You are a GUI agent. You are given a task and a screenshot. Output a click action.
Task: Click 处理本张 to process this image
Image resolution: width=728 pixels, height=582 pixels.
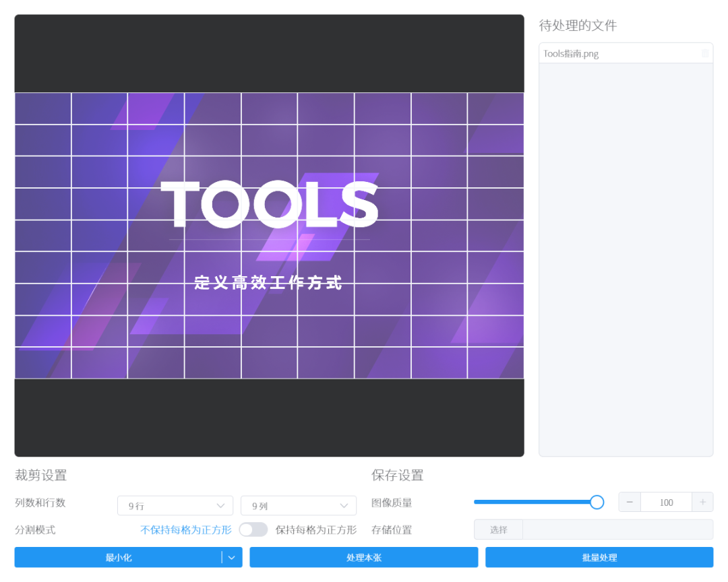(x=363, y=557)
